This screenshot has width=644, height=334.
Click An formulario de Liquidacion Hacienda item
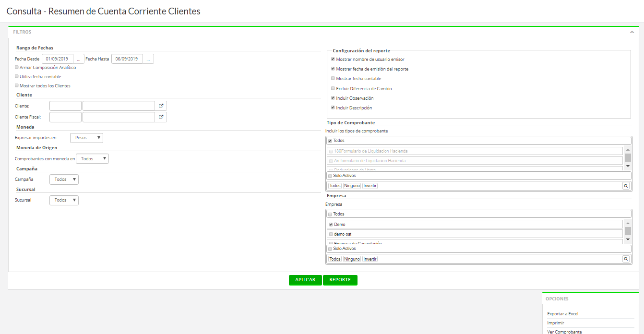(x=475, y=161)
